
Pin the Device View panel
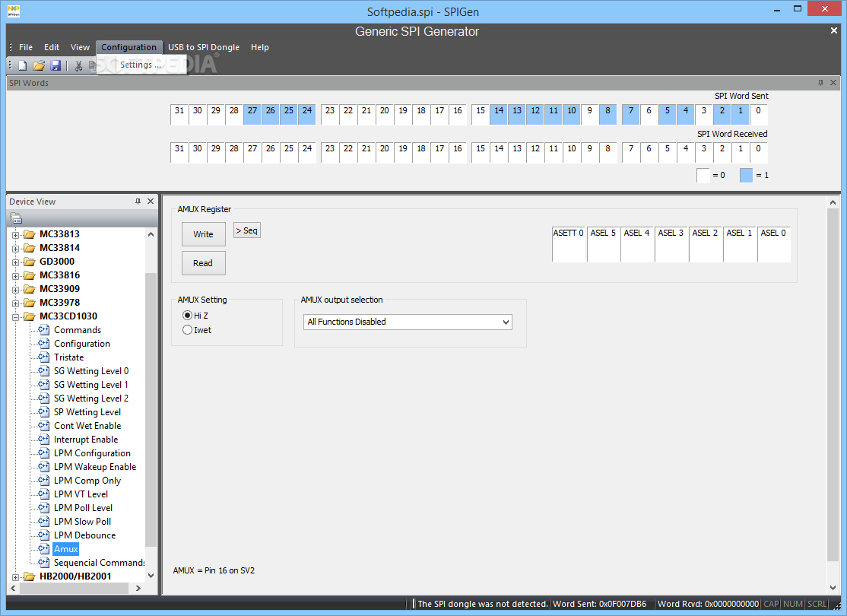click(x=138, y=201)
